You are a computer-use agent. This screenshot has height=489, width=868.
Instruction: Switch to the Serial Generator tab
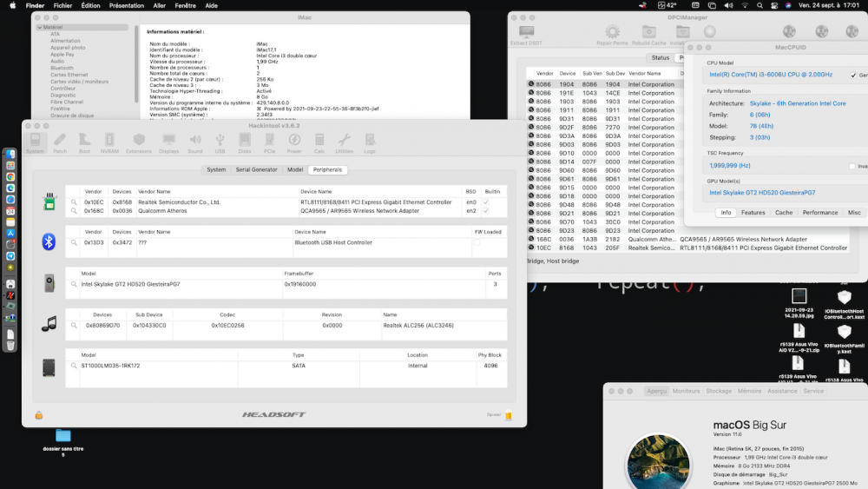pyautogui.click(x=256, y=170)
